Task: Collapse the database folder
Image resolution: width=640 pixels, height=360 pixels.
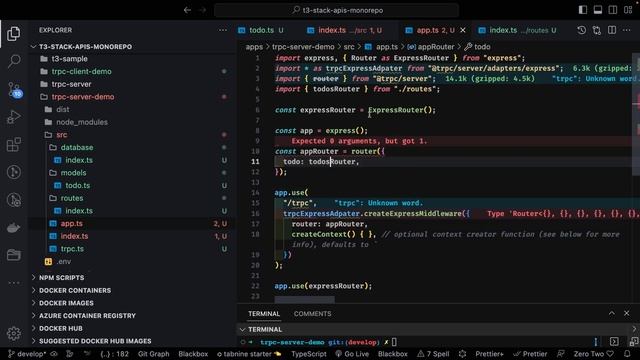Action: tap(77, 147)
